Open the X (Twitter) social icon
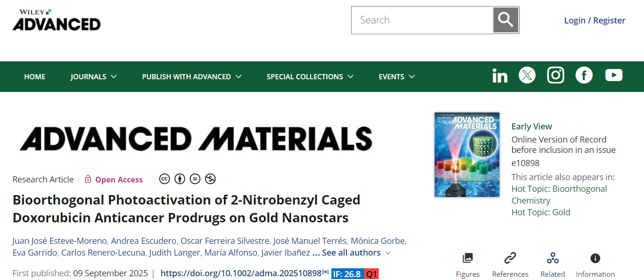This screenshot has width=644, height=280. (527, 75)
